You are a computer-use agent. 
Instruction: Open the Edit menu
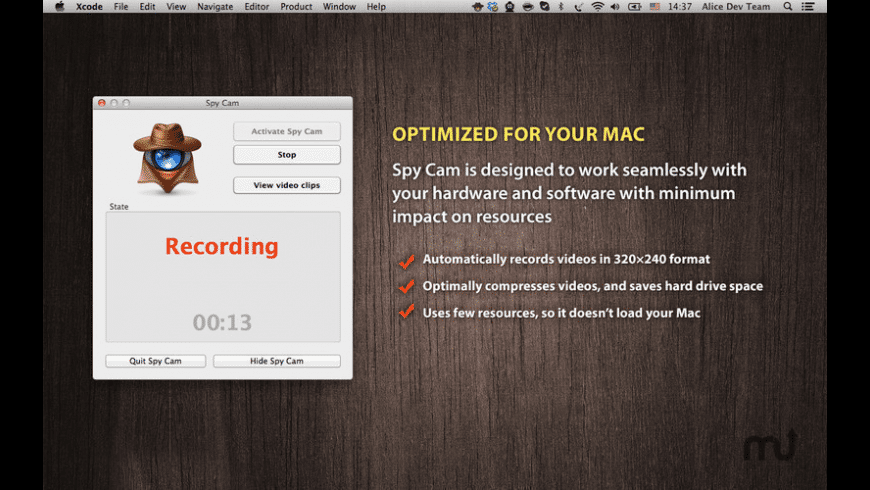click(147, 7)
